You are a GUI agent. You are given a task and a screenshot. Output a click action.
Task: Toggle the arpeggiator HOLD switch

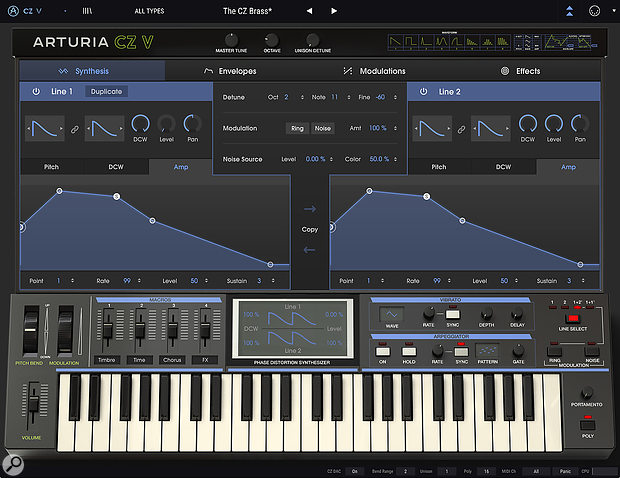tap(409, 351)
